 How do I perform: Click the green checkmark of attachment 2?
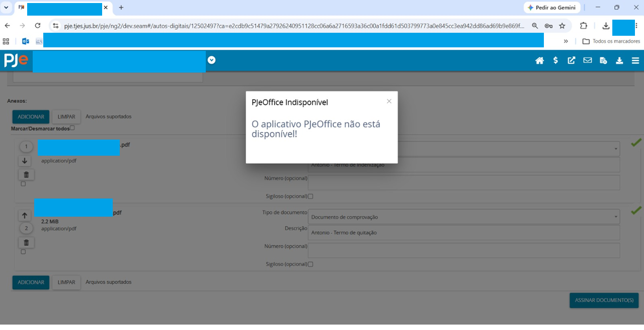[x=636, y=211]
